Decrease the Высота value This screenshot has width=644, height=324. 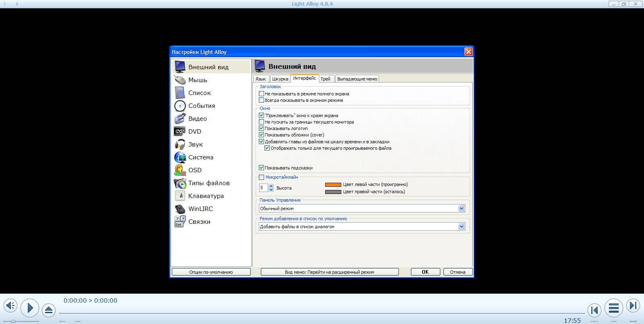pos(271,190)
